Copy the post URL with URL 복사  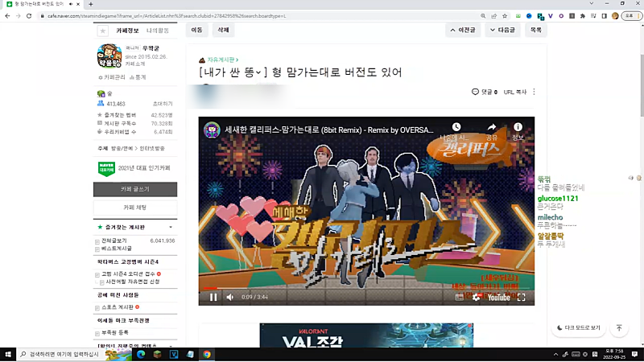514,92
